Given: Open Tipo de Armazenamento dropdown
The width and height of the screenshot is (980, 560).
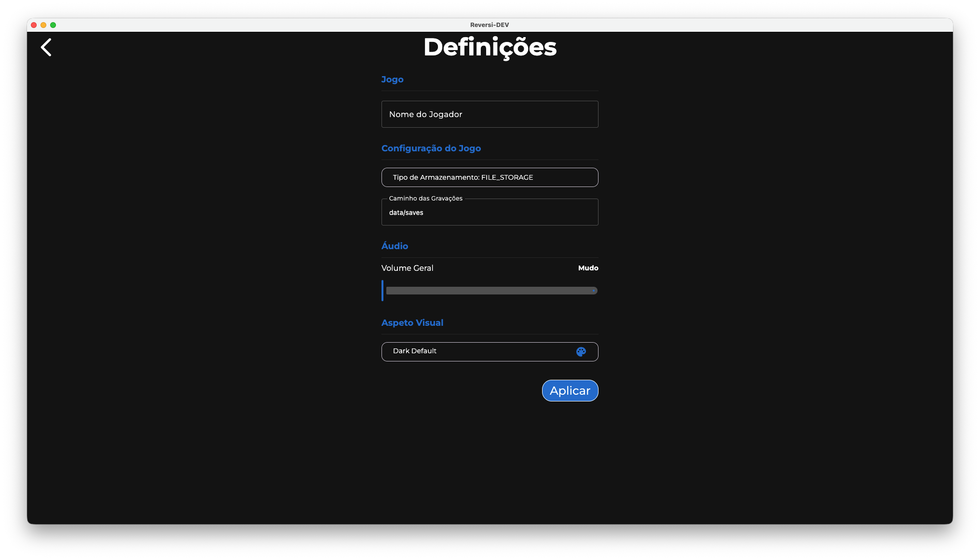Looking at the screenshot, I should (490, 177).
